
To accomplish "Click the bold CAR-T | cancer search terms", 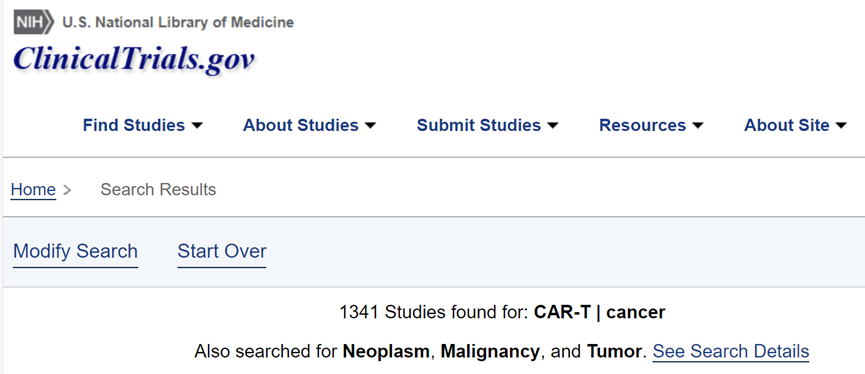I will pyautogui.click(x=600, y=313).
